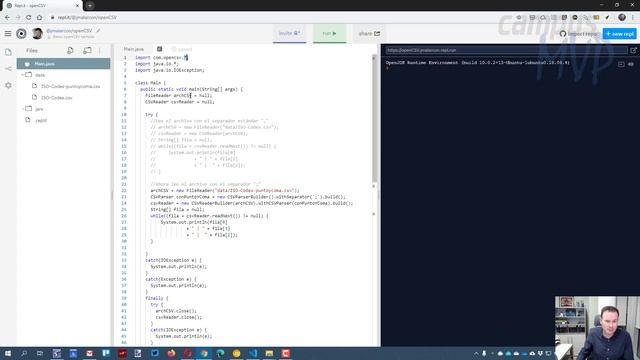Create a new repl

tap(620, 33)
